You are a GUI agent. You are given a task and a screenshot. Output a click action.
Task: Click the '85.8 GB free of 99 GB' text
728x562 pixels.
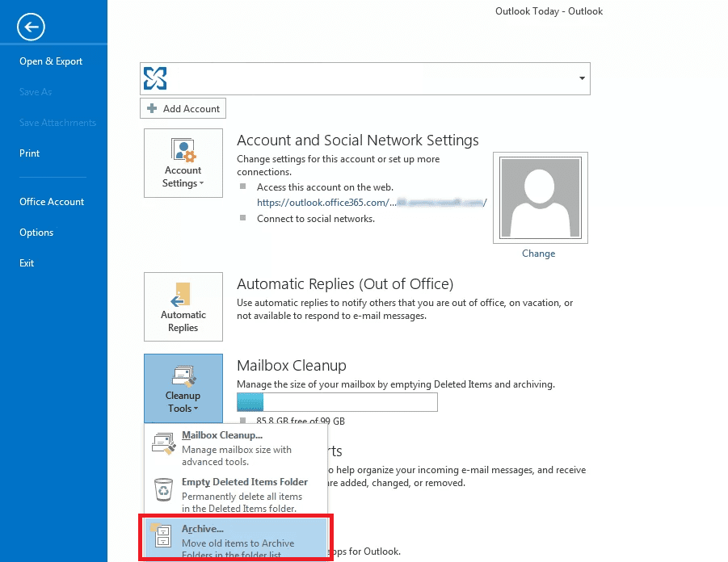[301, 421]
